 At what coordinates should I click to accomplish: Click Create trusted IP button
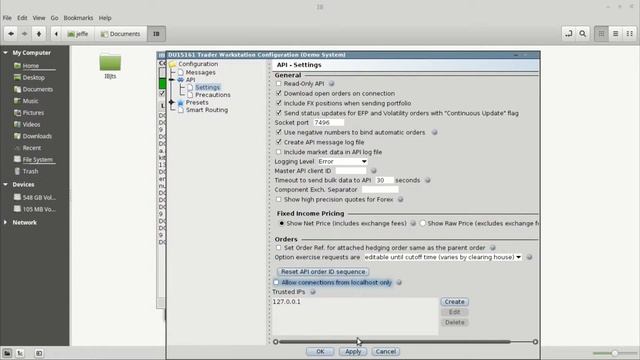(x=454, y=302)
